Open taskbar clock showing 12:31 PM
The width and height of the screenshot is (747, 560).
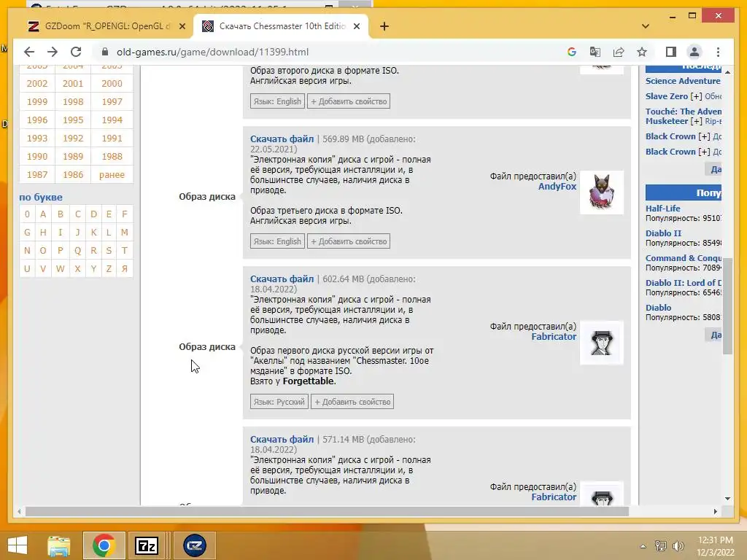[715, 546]
